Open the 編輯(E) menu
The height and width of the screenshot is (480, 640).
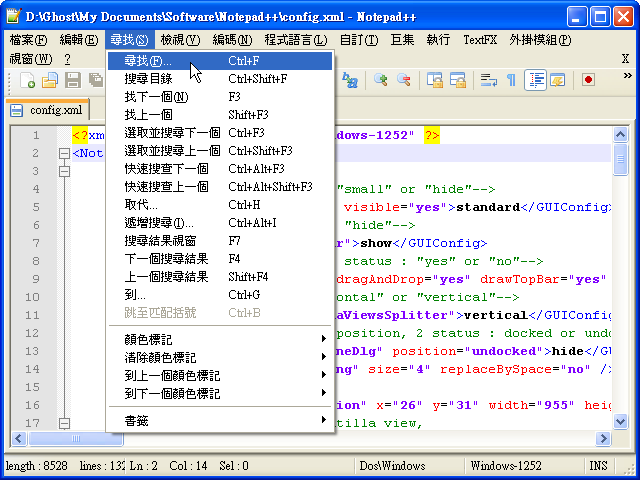[x=79, y=40]
